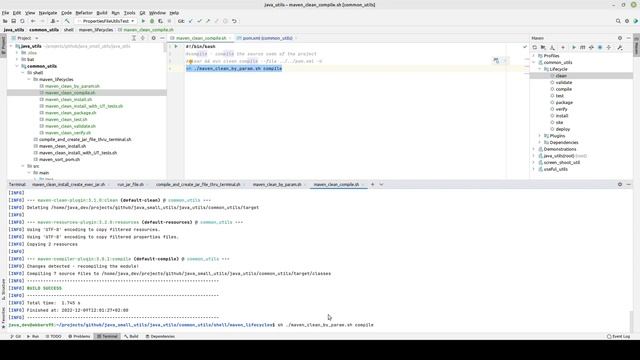Collapse the common_utils folder in Project tree
Image resolution: width=640 pixels, height=360 pixels.
17,66
